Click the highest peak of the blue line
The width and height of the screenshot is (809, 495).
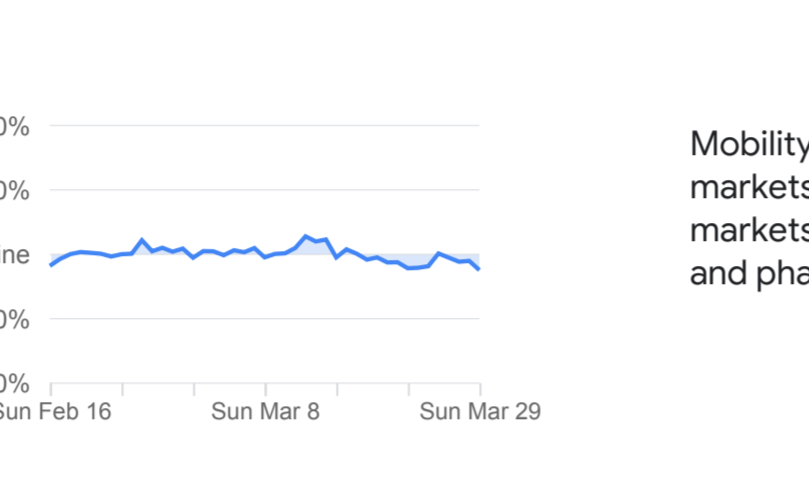306,236
